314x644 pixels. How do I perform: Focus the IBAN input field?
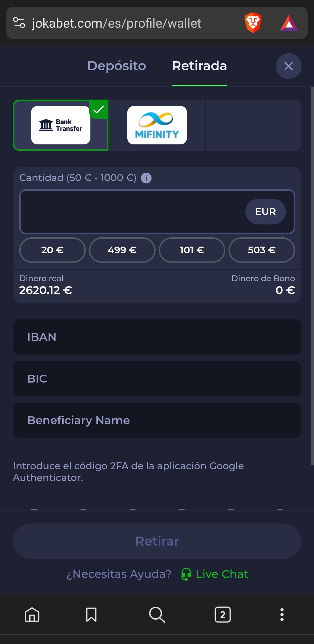pyautogui.click(x=157, y=337)
